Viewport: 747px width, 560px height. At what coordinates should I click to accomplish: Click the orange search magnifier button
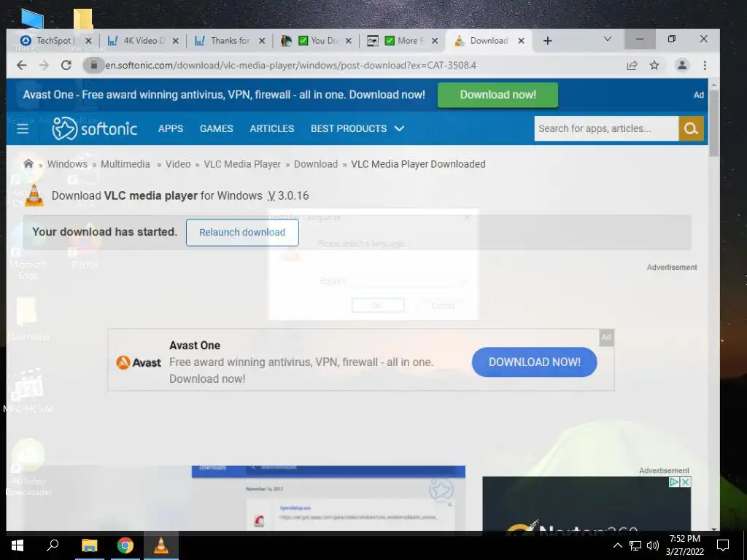pos(691,128)
